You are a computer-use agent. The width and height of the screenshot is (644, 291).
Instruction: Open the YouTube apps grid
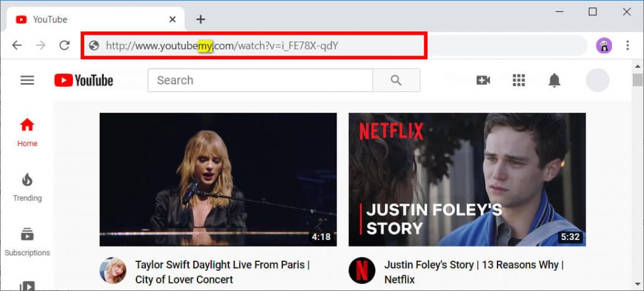coord(519,80)
